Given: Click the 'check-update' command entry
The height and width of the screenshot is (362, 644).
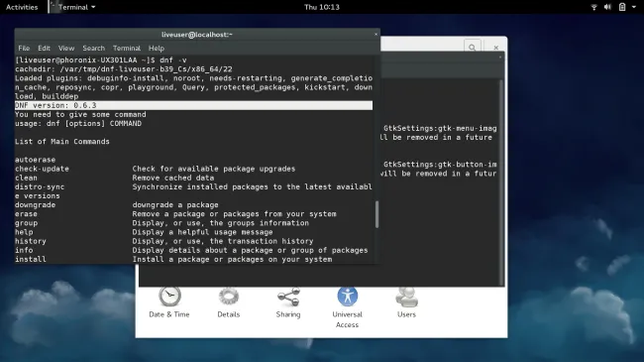Looking at the screenshot, I should tap(42, 169).
